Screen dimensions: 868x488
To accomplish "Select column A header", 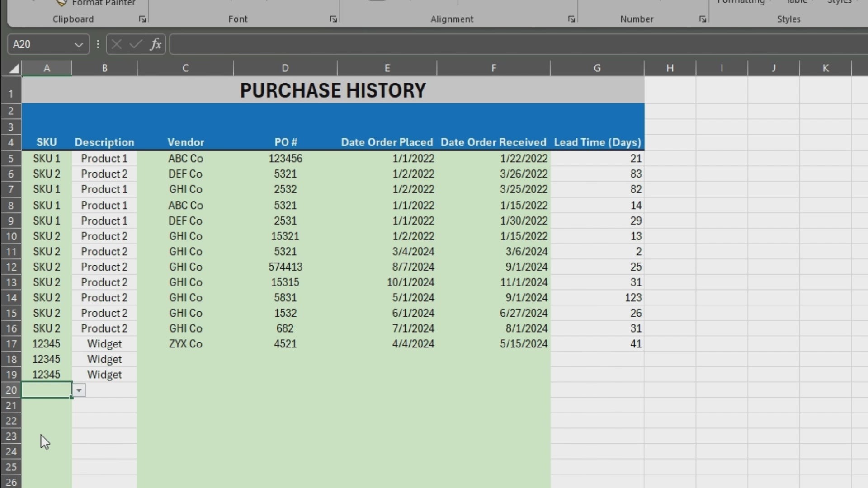I will click(x=47, y=68).
